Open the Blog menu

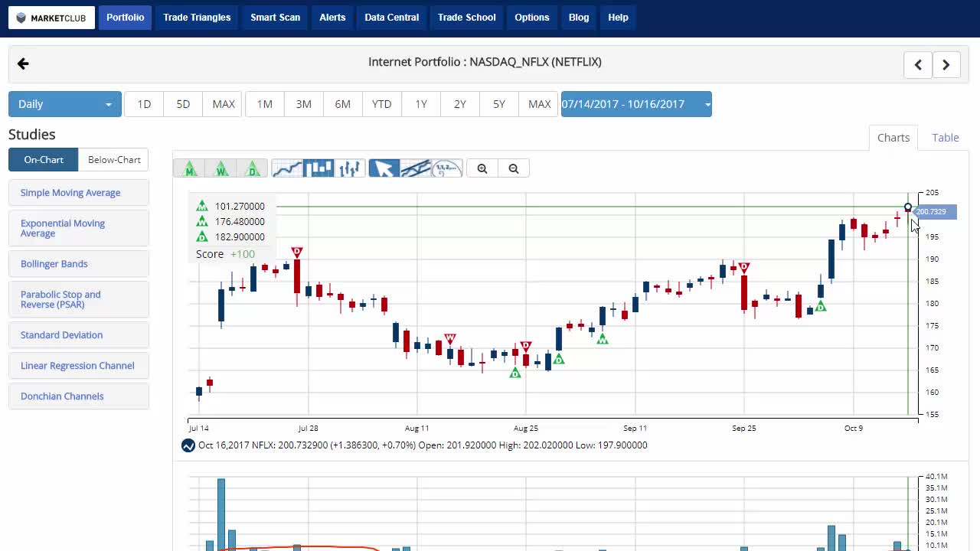(x=579, y=18)
